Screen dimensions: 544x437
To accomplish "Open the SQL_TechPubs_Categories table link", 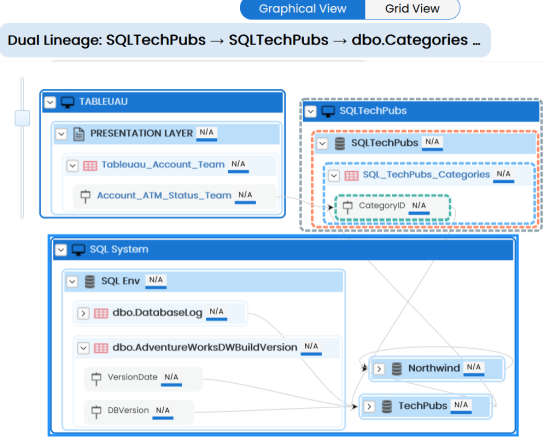I will 426,174.
